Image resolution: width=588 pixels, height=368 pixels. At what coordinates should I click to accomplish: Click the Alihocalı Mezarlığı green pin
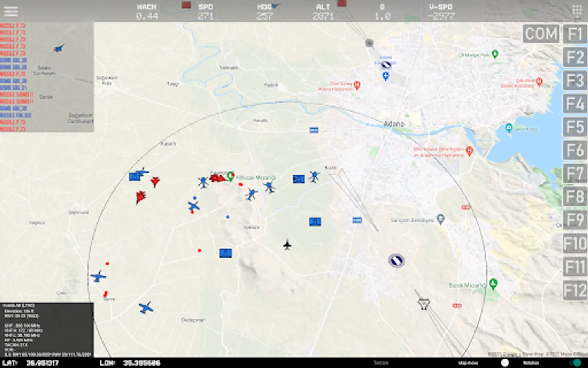[x=231, y=176]
